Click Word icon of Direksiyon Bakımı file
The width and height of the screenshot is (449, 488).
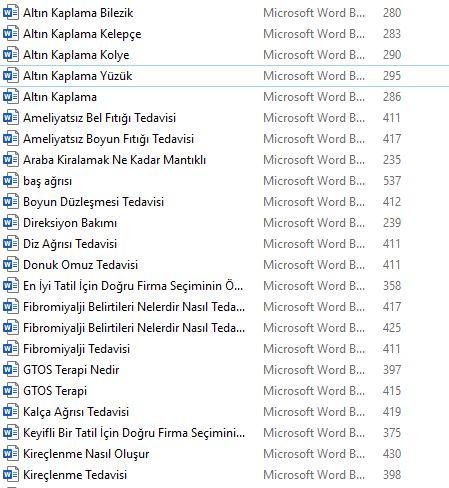click(10, 223)
